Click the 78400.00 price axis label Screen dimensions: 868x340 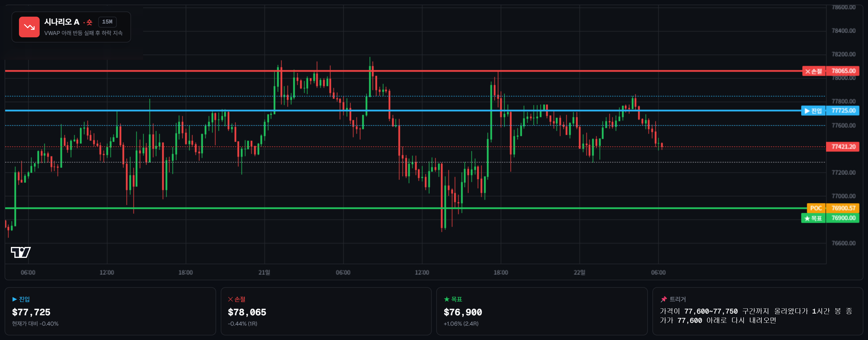click(843, 31)
